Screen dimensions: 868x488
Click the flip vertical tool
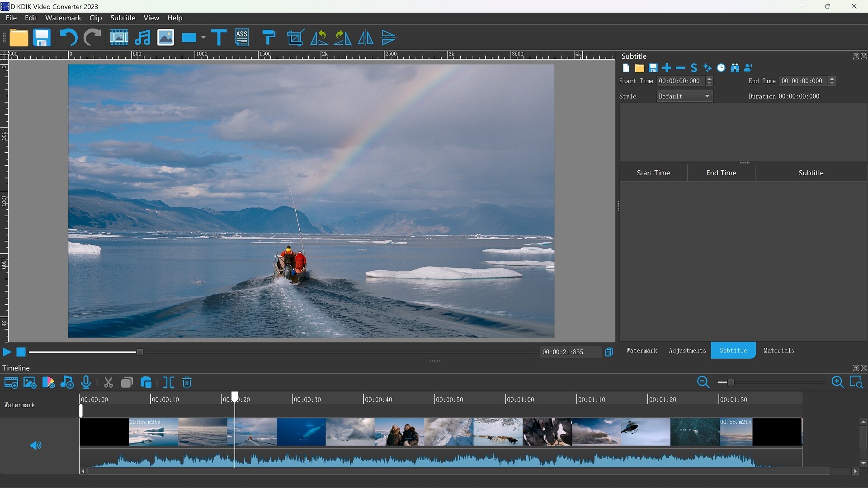pos(389,38)
